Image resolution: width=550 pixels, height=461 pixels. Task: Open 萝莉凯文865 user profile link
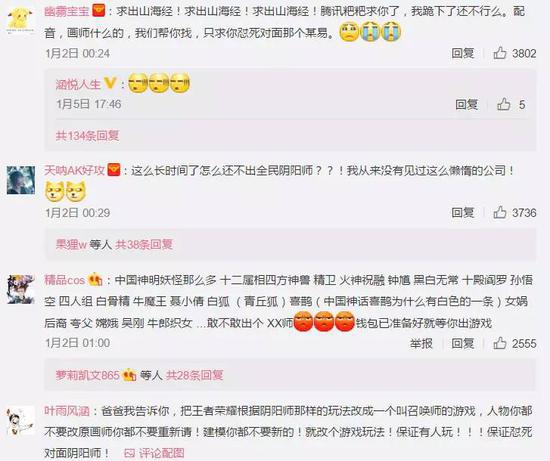[x=87, y=375]
